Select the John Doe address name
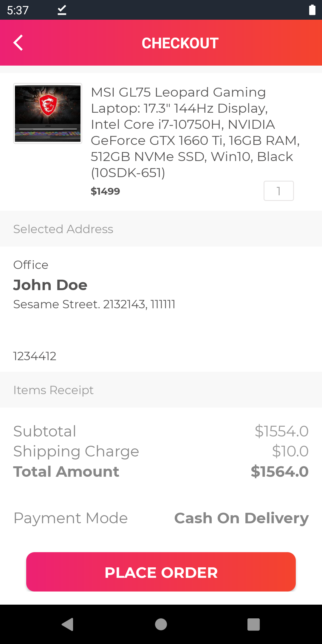The image size is (322, 644). click(50, 285)
